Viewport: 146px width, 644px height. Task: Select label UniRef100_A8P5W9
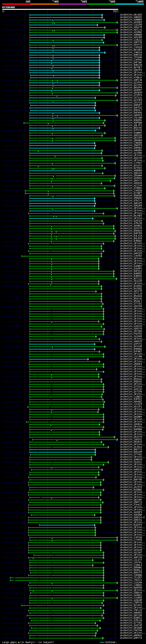pos(131,123)
